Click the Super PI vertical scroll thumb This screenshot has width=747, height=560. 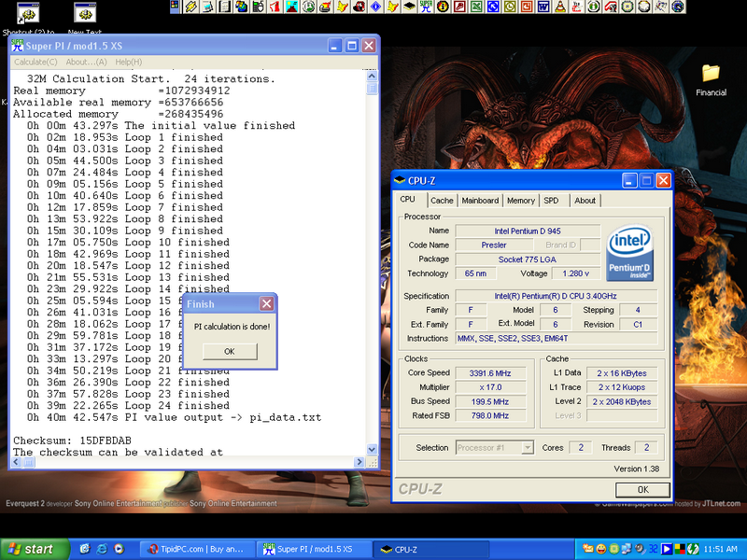pos(372,89)
